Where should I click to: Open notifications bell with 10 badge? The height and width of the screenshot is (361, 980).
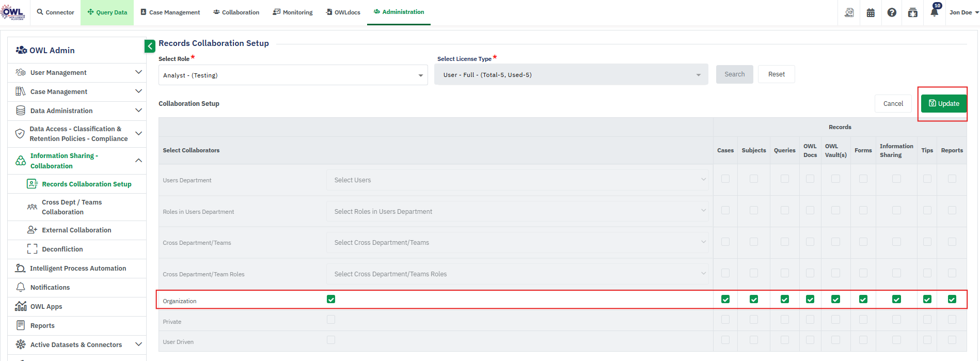click(934, 12)
